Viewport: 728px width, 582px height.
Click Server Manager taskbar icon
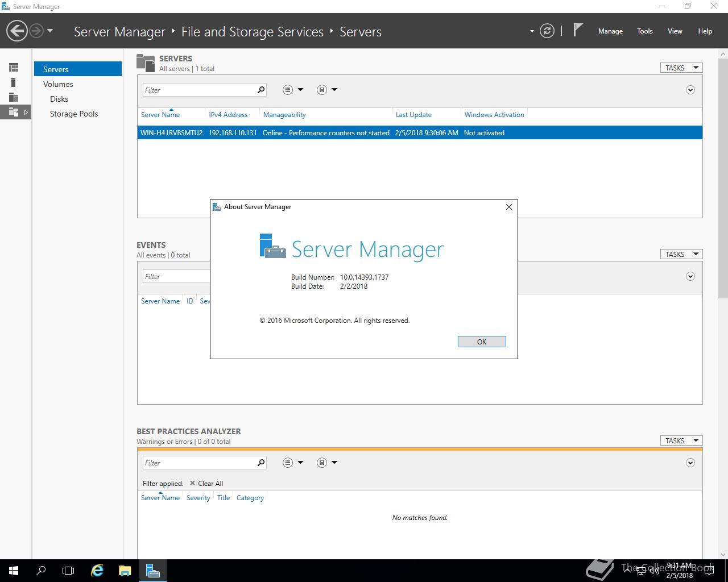(x=152, y=571)
